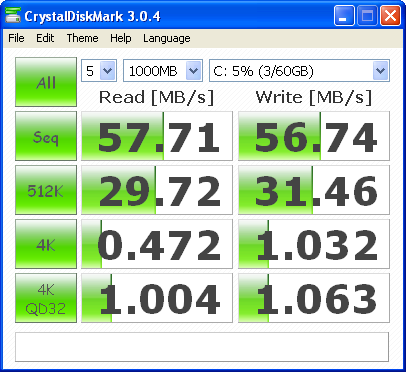Select the 4K QD32 read result 1.004
Screen dimensions: 406x372
click(157, 298)
